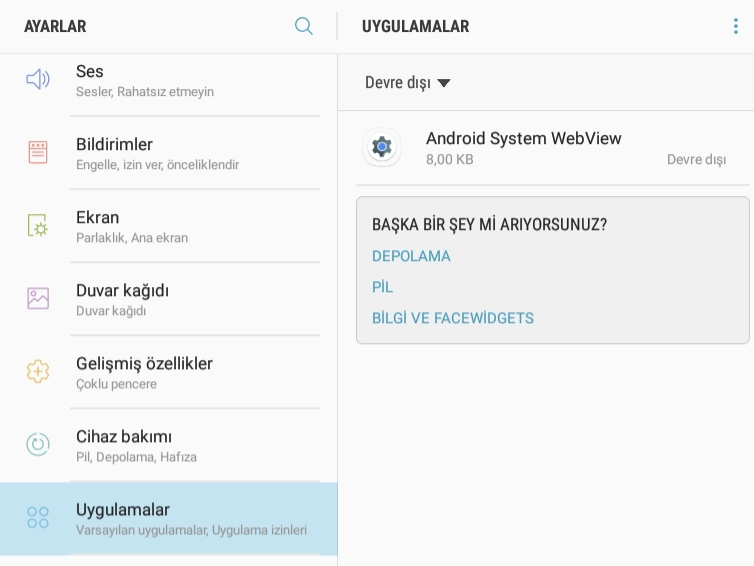The image size is (754, 566).
Task: Tap the Gelişmiş özellikler gear-plus icon
Action: (38, 372)
